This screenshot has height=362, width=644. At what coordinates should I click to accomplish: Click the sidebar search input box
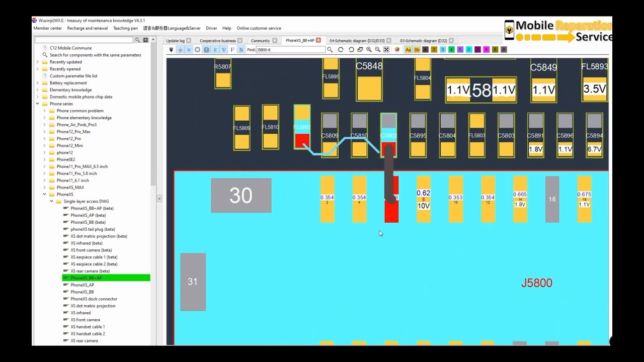[84, 40]
